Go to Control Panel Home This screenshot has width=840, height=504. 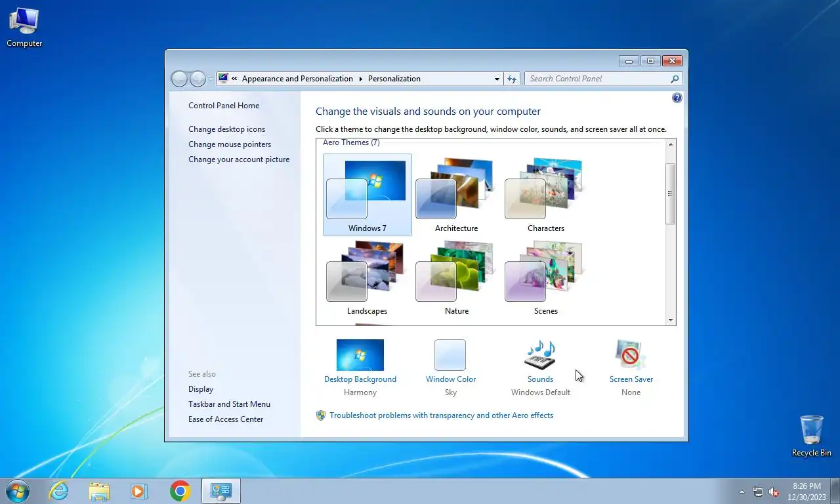pyautogui.click(x=224, y=106)
